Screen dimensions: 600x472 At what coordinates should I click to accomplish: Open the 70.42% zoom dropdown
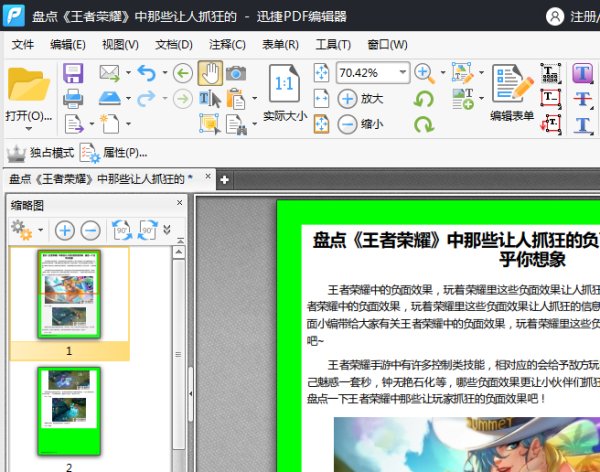[x=402, y=72]
